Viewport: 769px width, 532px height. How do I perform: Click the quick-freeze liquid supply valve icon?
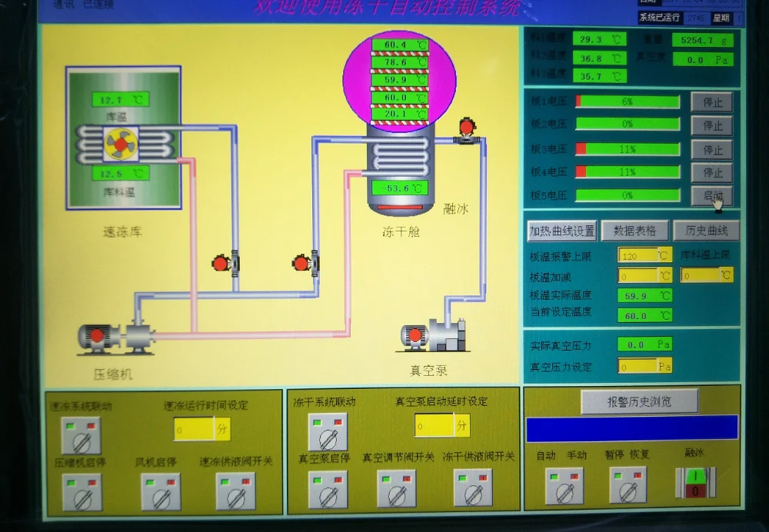[x=225, y=263]
